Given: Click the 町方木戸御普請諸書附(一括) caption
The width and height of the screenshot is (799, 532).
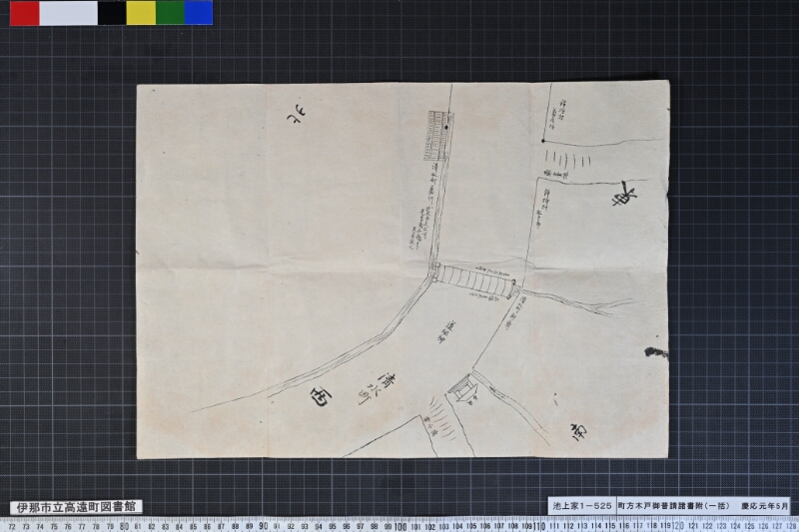Looking at the screenshot, I should click(x=674, y=506).
